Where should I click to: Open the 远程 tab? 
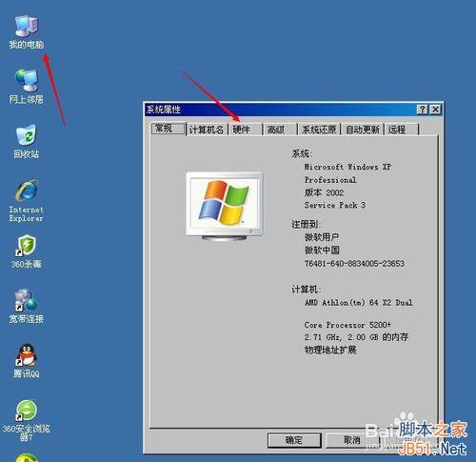click(x=402, y=130)
